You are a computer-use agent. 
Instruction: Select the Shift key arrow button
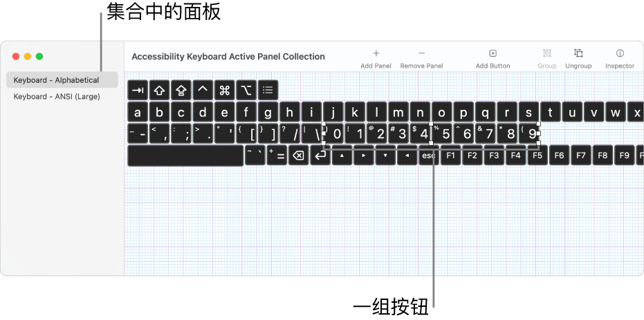click(x=159, y=91)
